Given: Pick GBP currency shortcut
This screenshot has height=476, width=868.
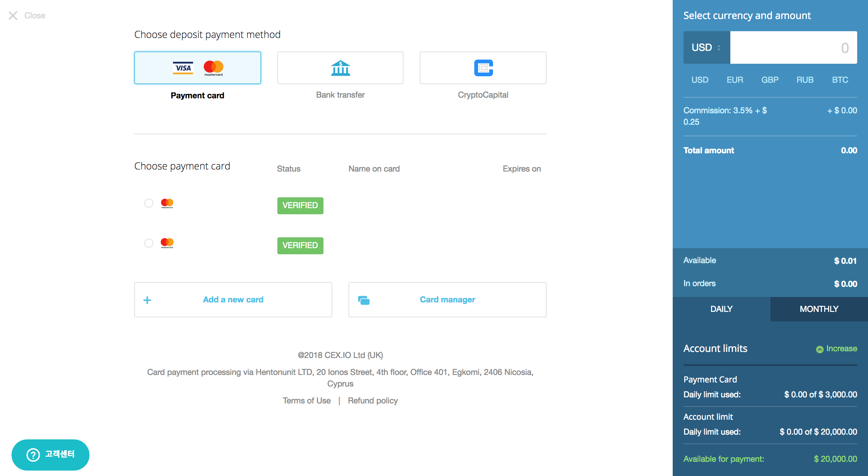Looking at the screenshot, I should [x=770, y=80].
